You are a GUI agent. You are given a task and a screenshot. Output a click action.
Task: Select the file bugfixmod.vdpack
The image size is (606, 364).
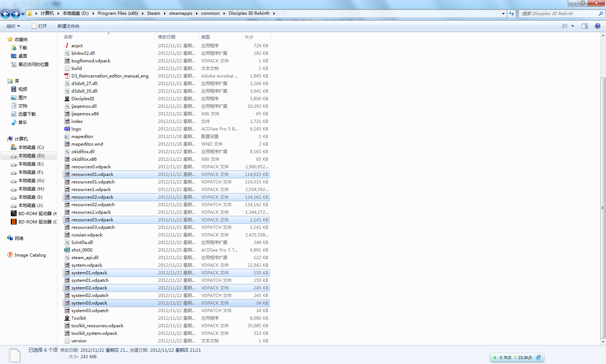(x=166, y=61)
